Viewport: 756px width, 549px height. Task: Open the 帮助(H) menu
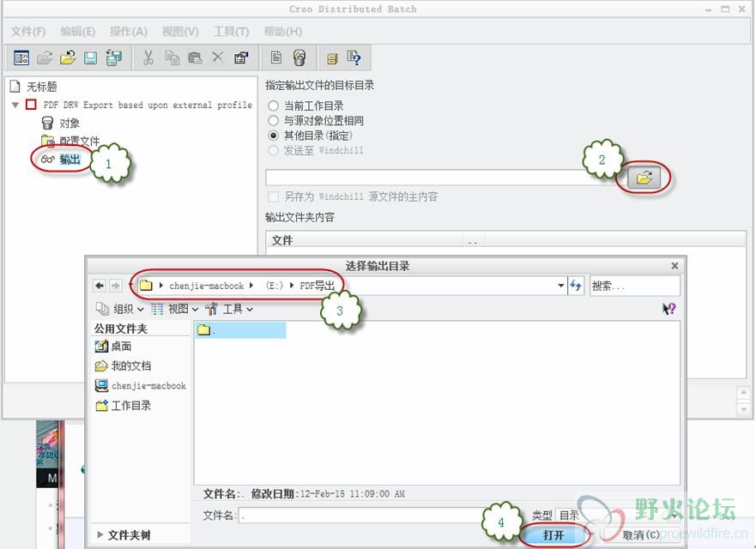[x=283, y=32]
